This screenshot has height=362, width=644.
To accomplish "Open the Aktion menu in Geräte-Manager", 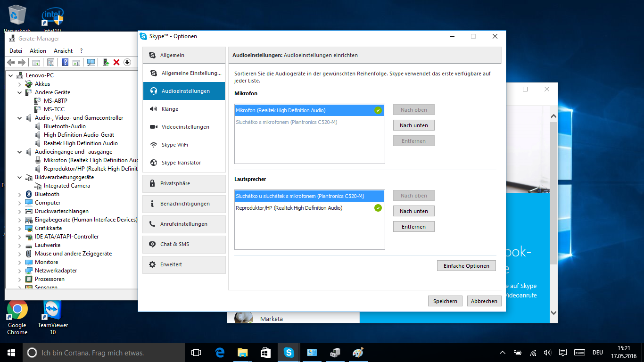I will point(38,51).
